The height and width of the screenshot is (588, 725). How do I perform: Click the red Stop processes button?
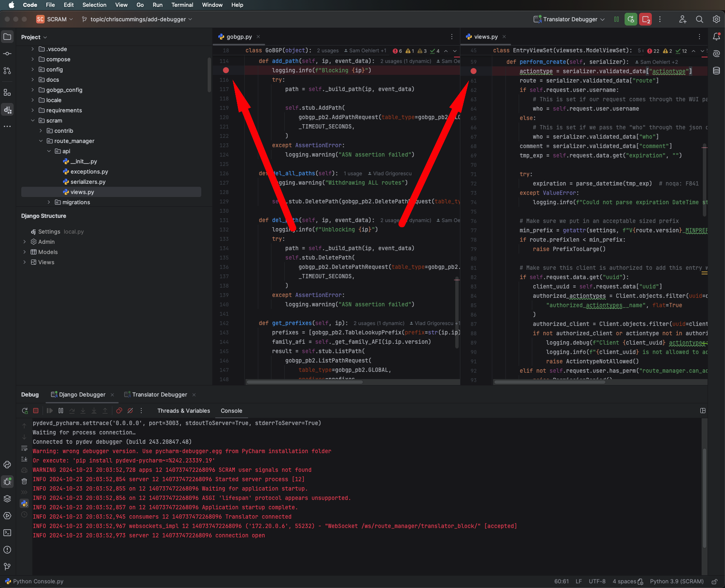[645, 19]
